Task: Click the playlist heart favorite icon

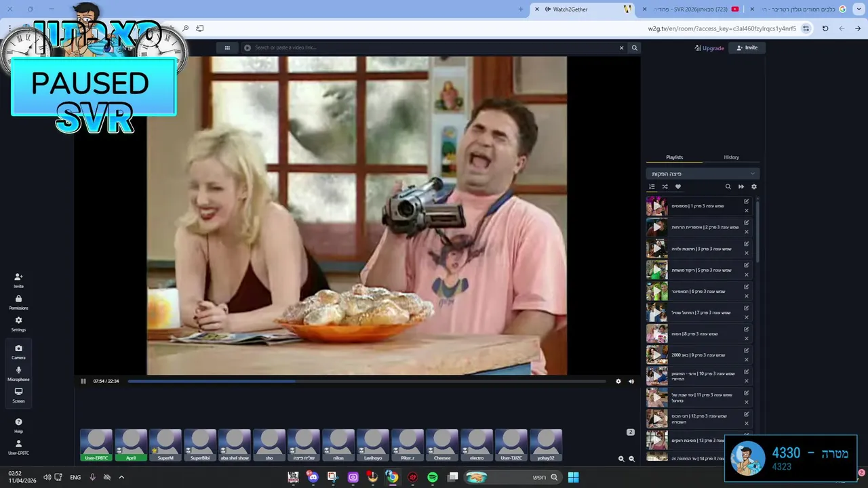Action: [x=677, y=187]
